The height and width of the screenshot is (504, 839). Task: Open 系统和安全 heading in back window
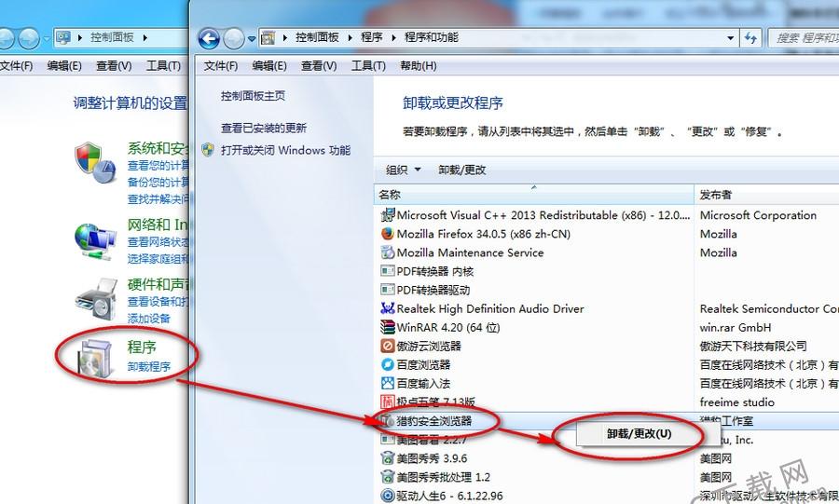pos(158,148)
